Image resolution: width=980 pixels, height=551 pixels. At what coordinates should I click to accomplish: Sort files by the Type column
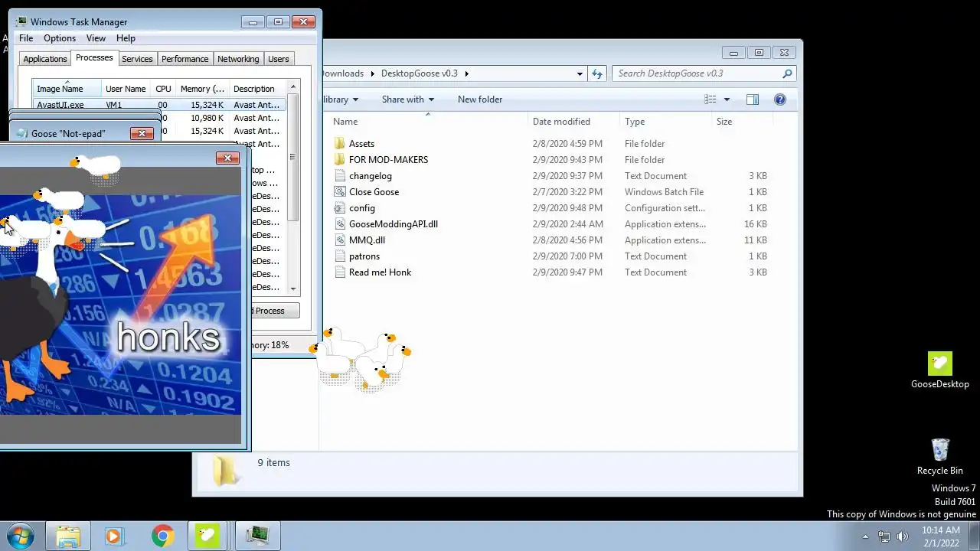(665, 122)
